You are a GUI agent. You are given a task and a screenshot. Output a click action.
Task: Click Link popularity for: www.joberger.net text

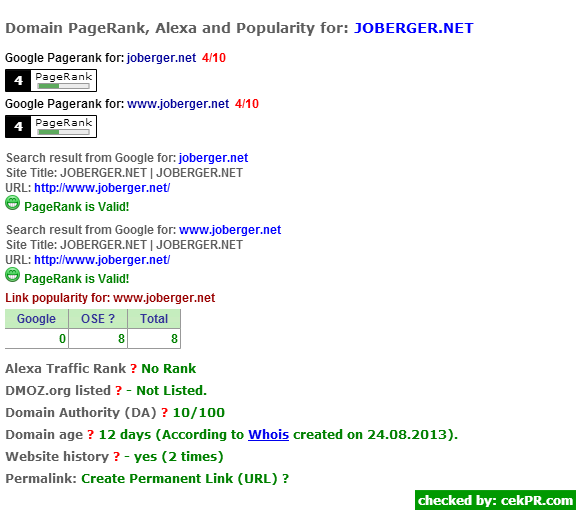[x=110, y=298]
